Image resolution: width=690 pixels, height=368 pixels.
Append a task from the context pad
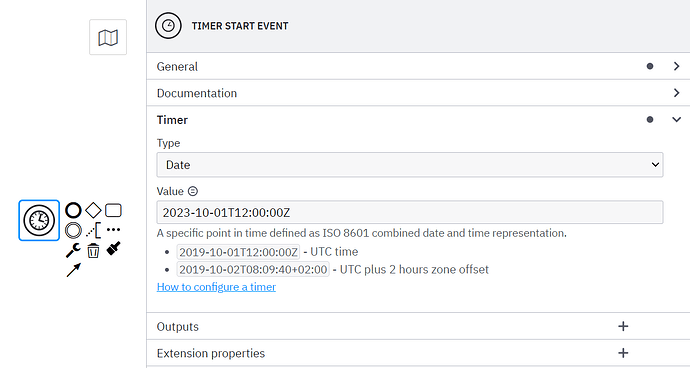113,210
